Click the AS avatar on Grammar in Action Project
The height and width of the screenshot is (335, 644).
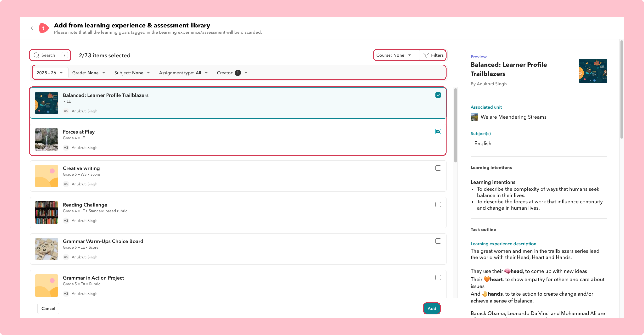click(x=66, y=293)
